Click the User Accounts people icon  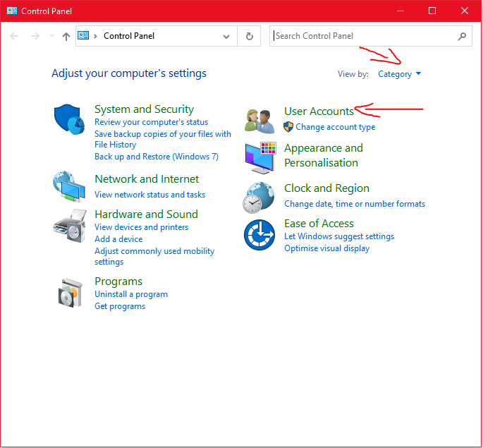259,121
